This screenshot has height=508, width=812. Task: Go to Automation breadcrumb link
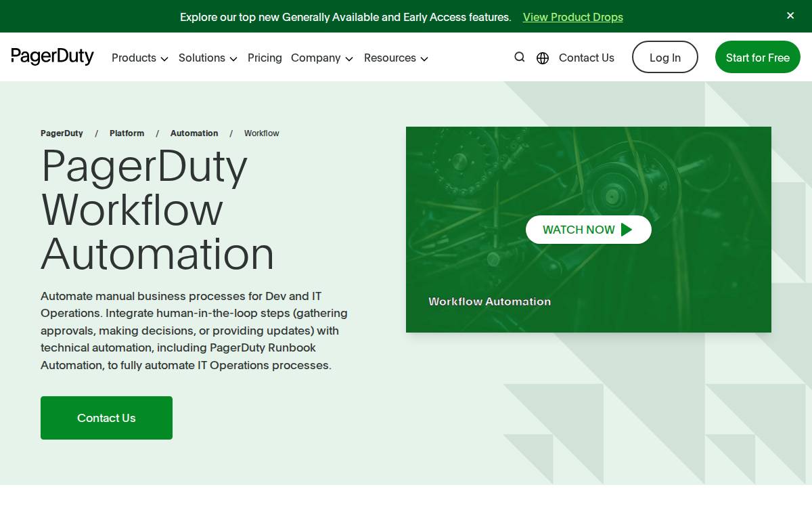(x=194, y=133)
